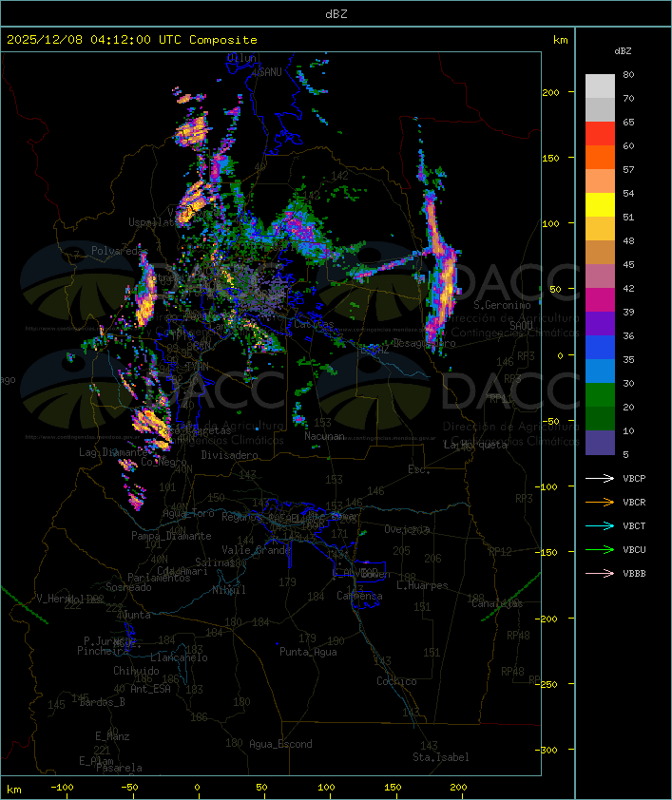Click the -300 tick on the vertical axis
The width and height of the screenshot is (672, 800).
coord(548,750)
